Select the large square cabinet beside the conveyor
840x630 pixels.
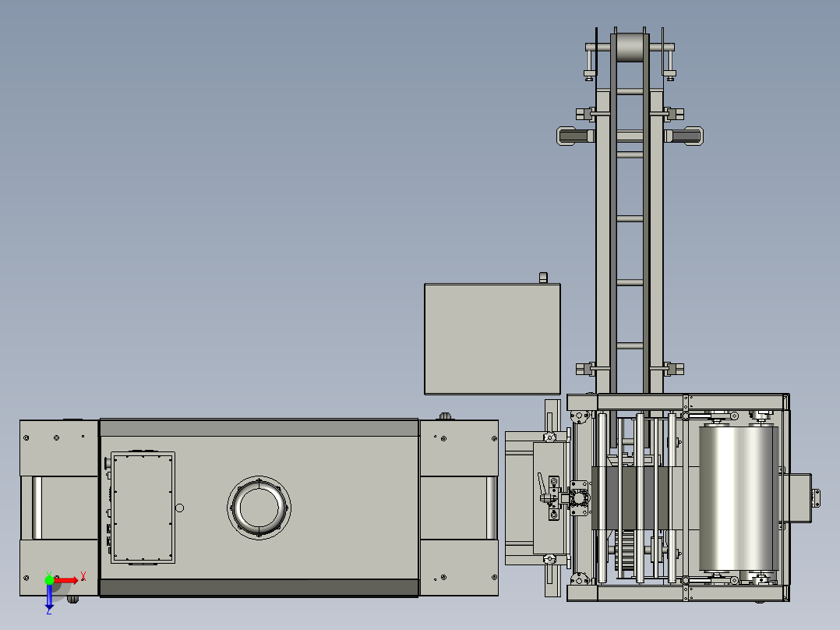click(492, 339)
